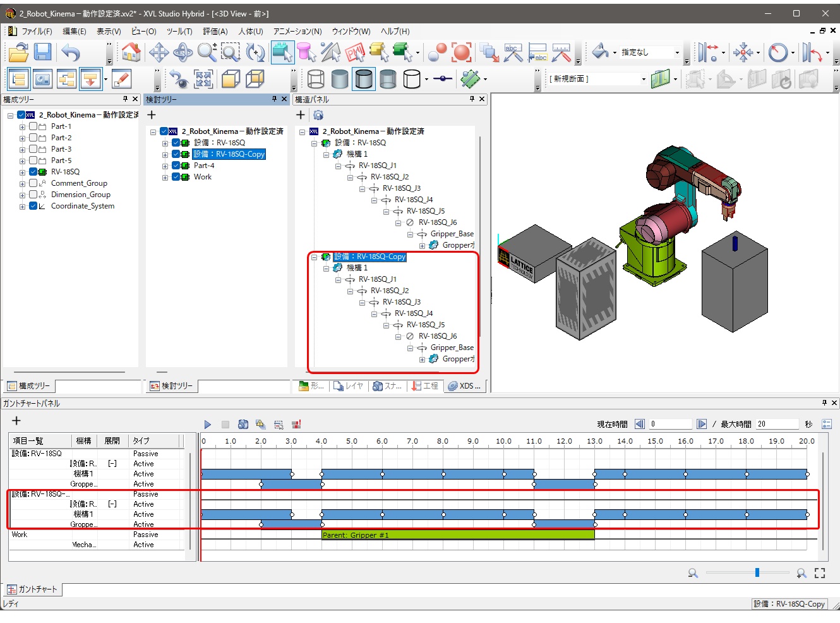The width and height of the screenshot is (840, 623).
Task: Click the paint bucket color icon
Action: pos(600,52)
